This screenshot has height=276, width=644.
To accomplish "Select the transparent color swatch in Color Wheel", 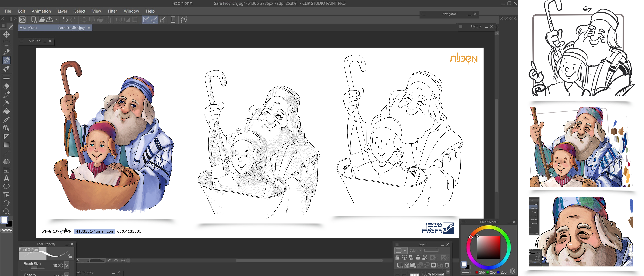I will [465, 272].
